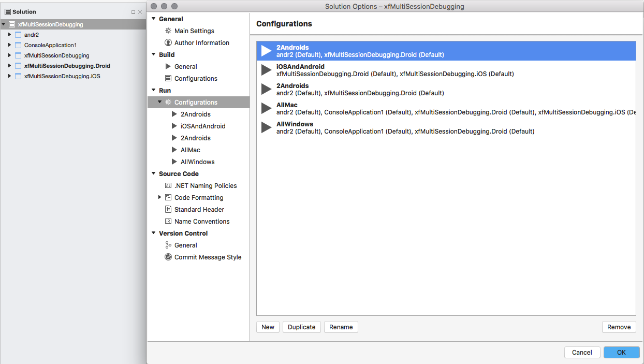Open Build Configurations settings page
This screenshot has width=644, height=364.
click(196, 79)
